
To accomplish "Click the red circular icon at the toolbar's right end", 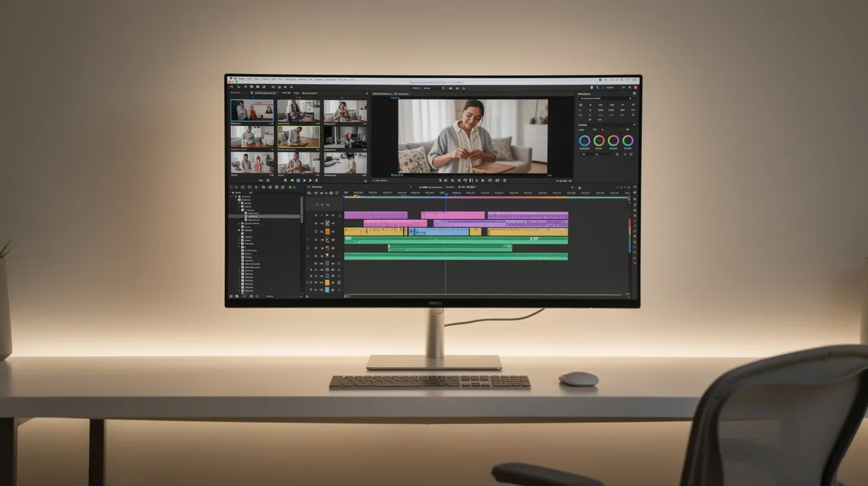I will pos(635,87).
